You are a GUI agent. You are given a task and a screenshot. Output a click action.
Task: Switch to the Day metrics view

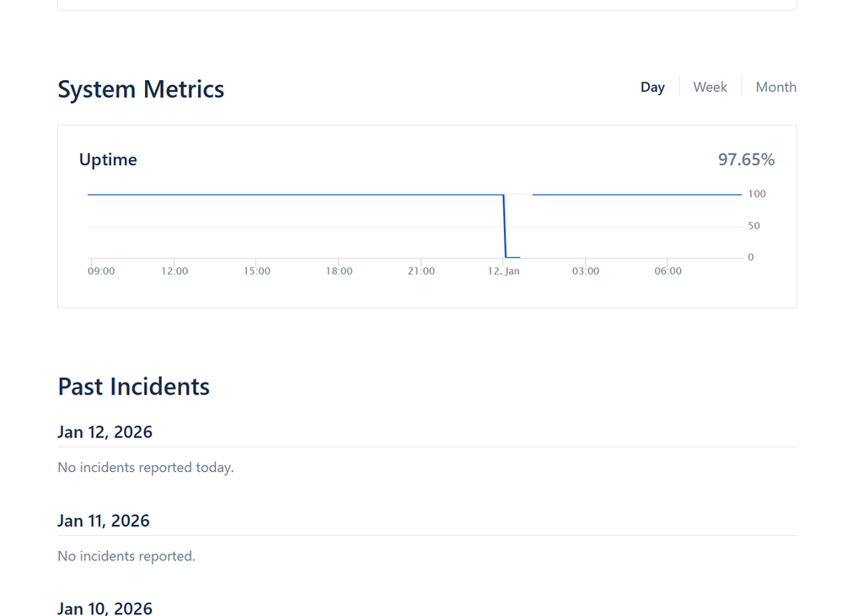click(x=652, y=87)
